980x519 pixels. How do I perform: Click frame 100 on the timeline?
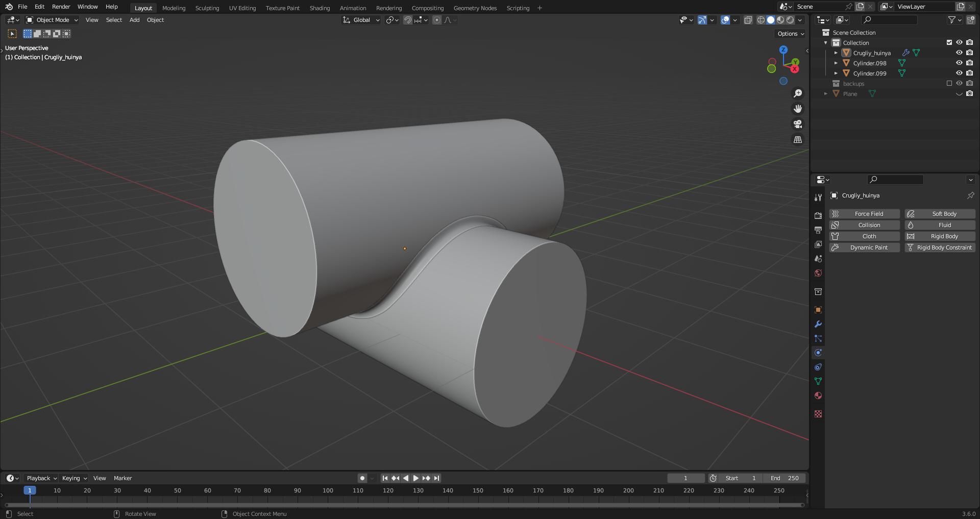click(328, 490)
